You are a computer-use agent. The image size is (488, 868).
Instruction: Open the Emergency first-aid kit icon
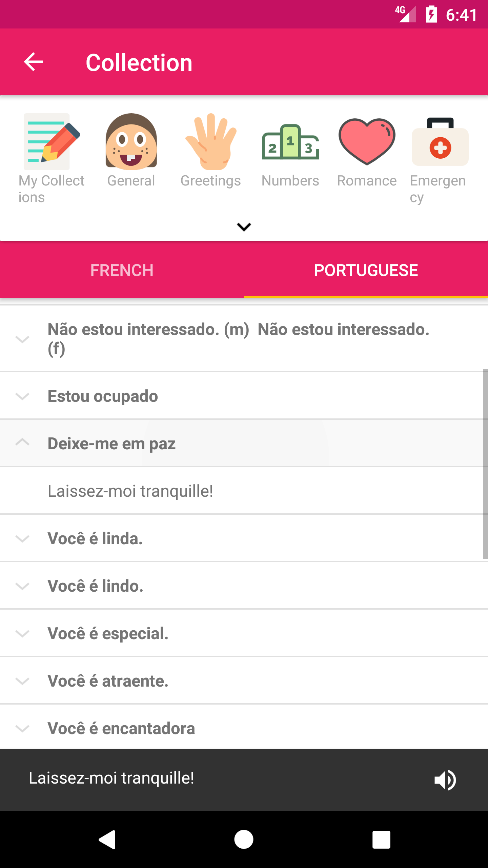pyautogui.click(x=440, y=142)
